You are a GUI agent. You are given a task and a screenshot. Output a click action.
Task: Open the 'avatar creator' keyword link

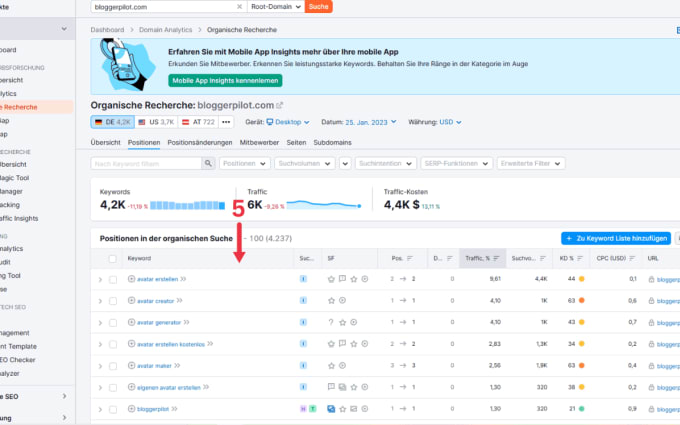click(156, 301)
